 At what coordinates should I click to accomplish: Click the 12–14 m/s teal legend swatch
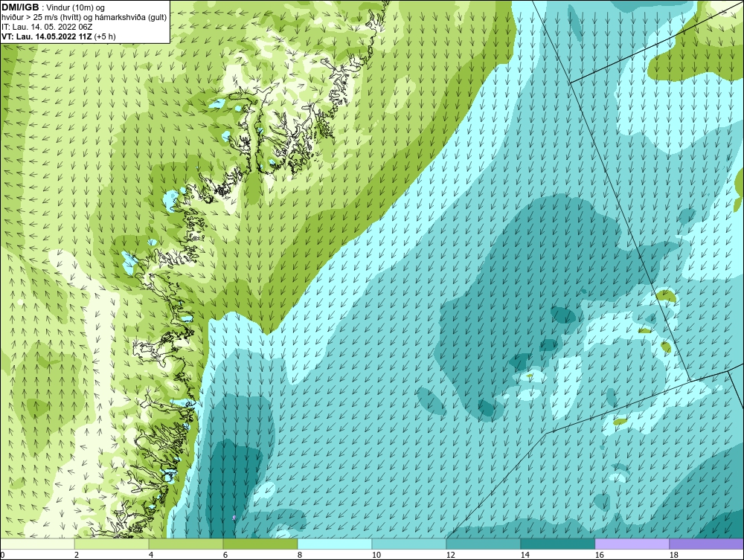click(x=484, y=544)
